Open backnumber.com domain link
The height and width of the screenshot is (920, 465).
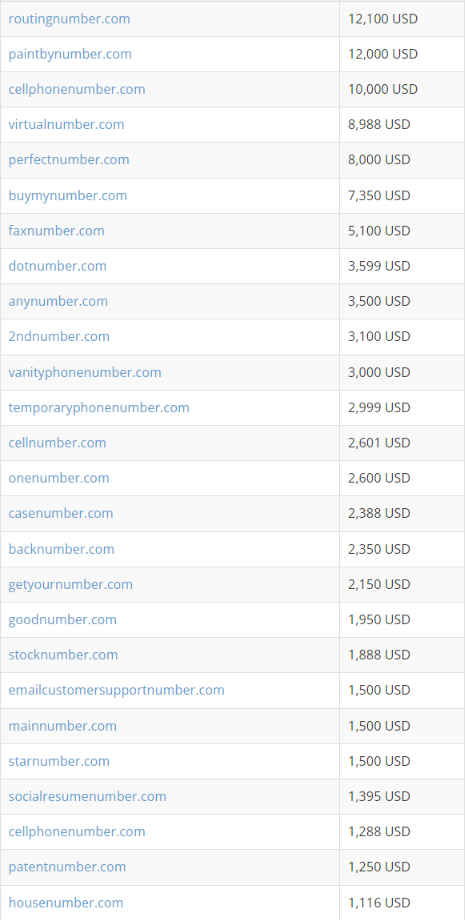(x=61, y=549)
